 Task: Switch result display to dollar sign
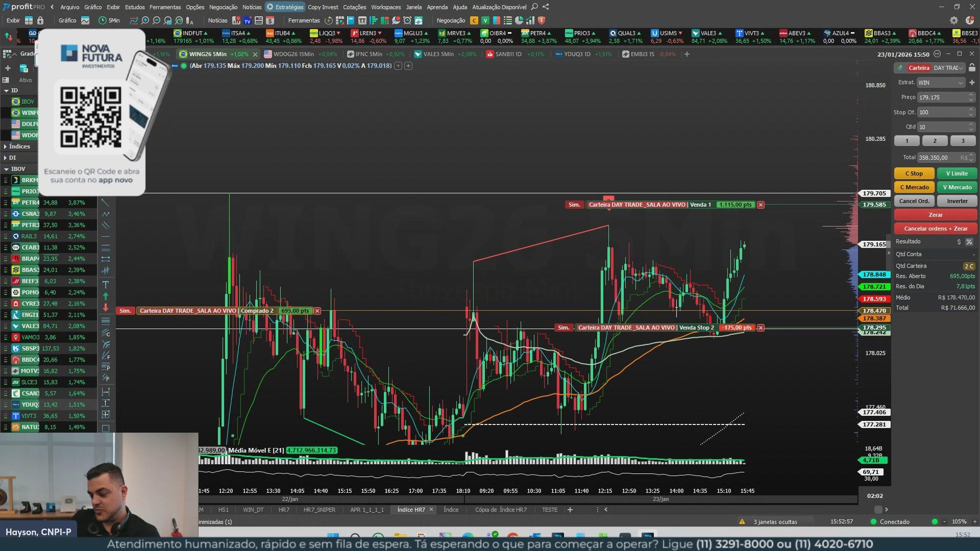click(x=959, y=241)
